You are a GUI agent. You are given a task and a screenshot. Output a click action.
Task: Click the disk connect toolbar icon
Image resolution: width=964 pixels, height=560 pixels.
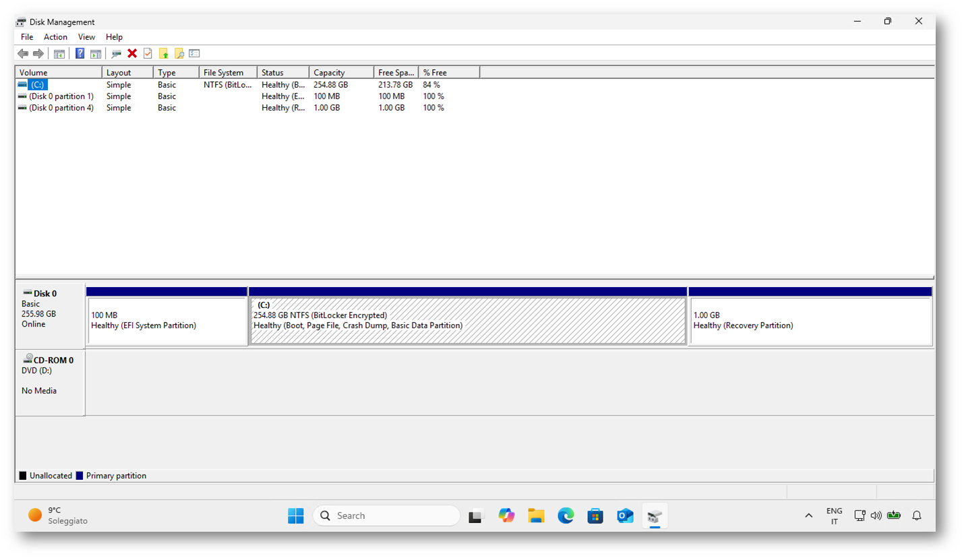click(117, 54)
